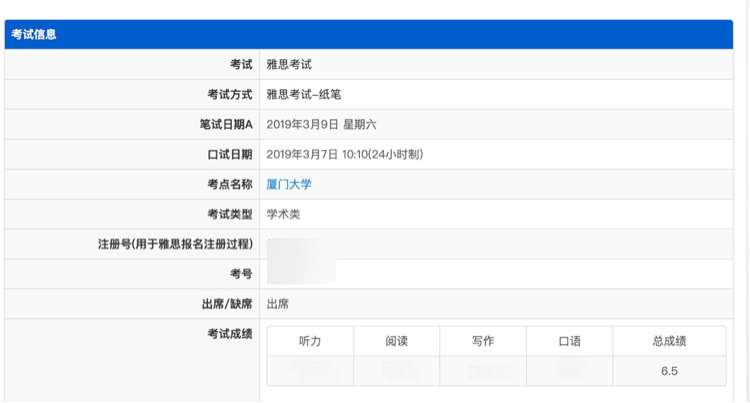Click the 阅读 score column header
750x403 pixels.
[397, 341]
